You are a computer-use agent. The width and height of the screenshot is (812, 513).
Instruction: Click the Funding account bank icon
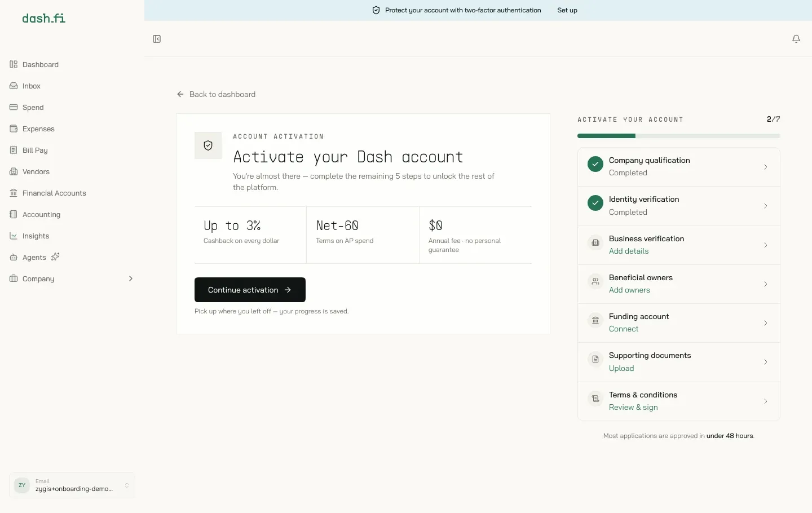(x=595, y=320)
